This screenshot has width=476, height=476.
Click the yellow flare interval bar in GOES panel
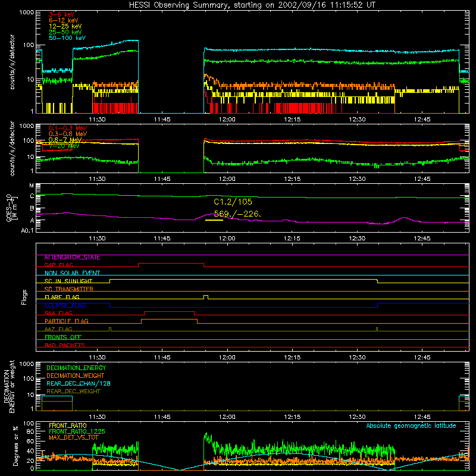click(214, 220)
